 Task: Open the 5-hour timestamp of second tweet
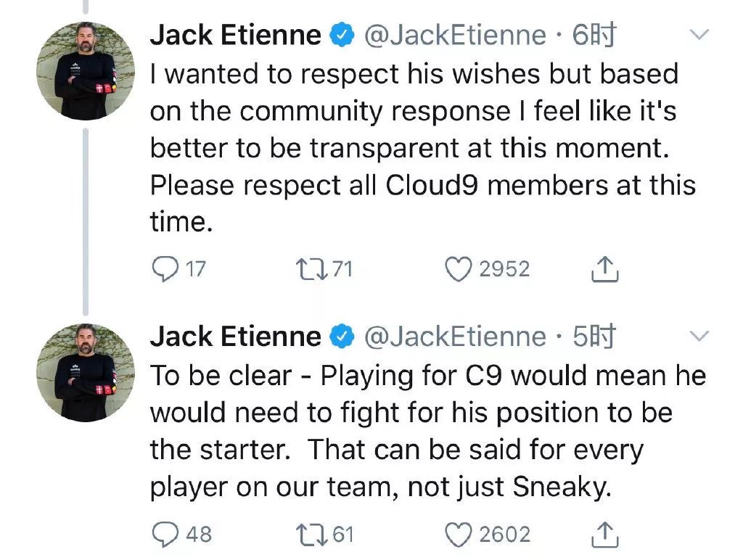point(594,336)
